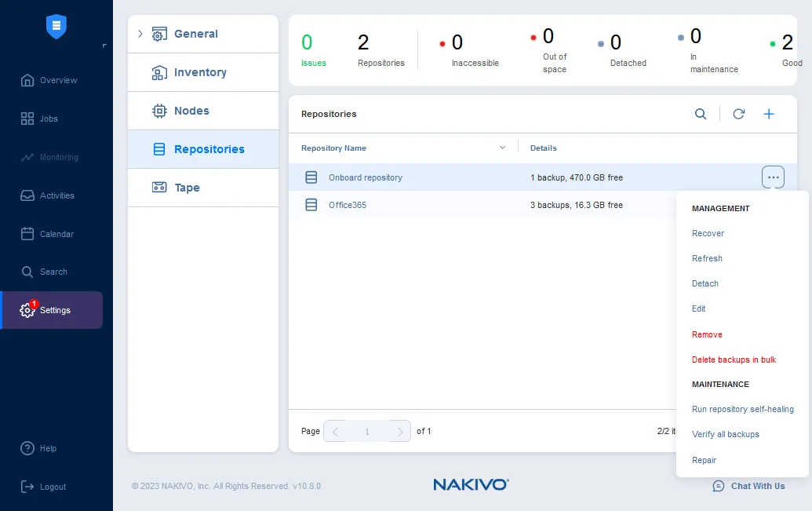Open the Office365 repository link
The height and width of the screenshot is (511, 812).
pos(347,205)
